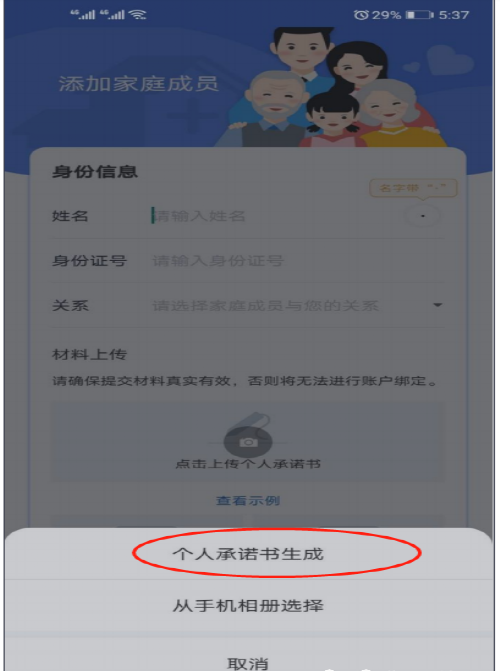The image size is (501, 671).
Task: Tap the 身份信息 section heading
Action: (95, 172)
